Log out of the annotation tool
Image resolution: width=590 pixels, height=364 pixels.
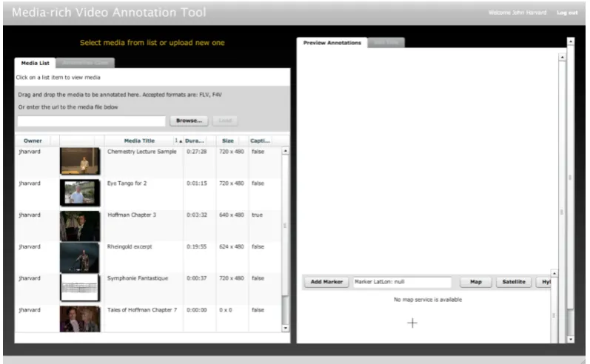pyautogui.click(x=567, y=13)
